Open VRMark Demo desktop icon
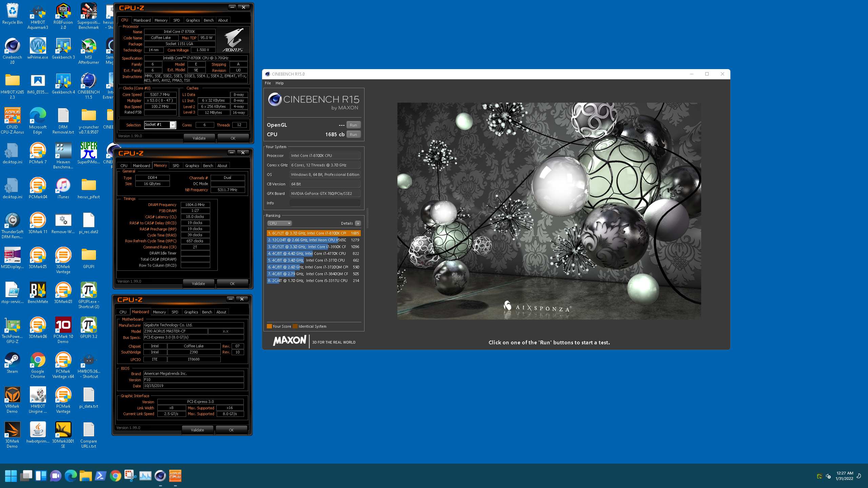 [x=13, y=400]
